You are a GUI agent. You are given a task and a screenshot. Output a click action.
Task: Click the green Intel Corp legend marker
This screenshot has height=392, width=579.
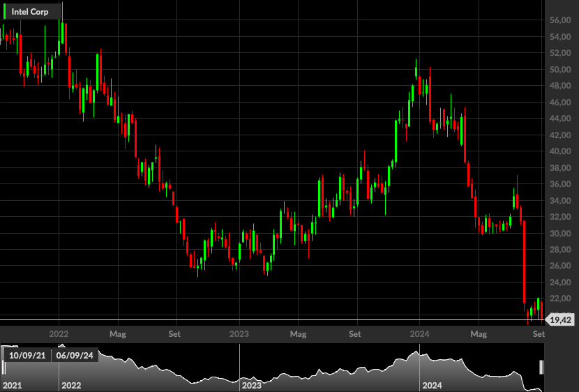point(4,12)
